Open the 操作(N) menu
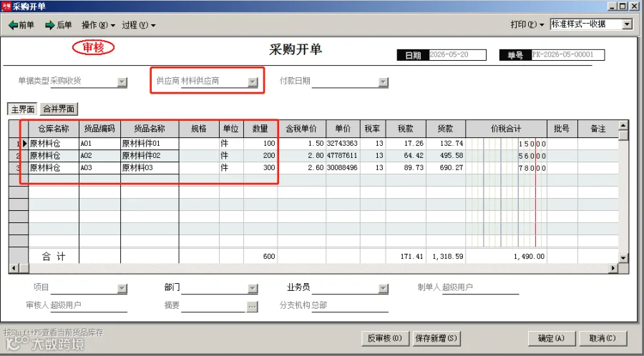The height and width of the screenshot is (356, 644). click(98, 25)
